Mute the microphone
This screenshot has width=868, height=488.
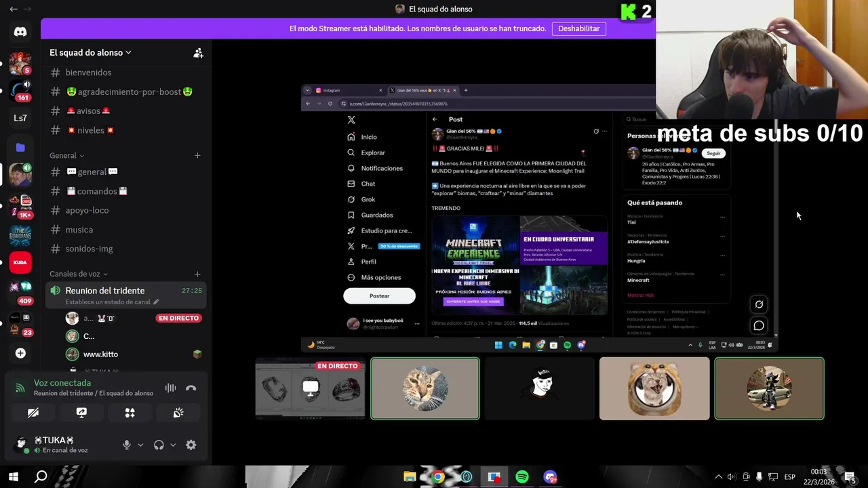126,445
